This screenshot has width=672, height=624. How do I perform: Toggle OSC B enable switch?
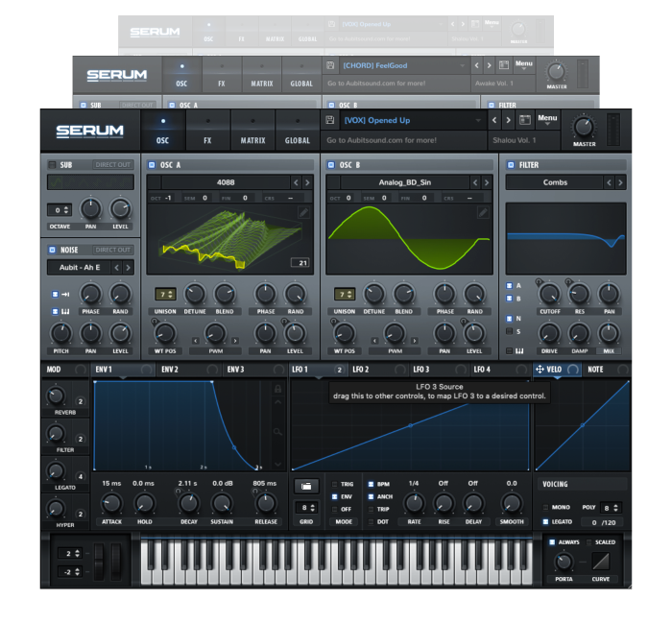point(331,165)
